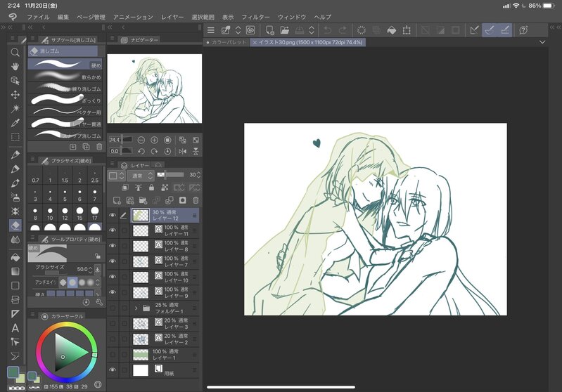The width and height of the screenshot is (562, 392).
Task: Toggle visibility of 用紙 paper layer
Action: pyautogui.click(x=112, y=370)
